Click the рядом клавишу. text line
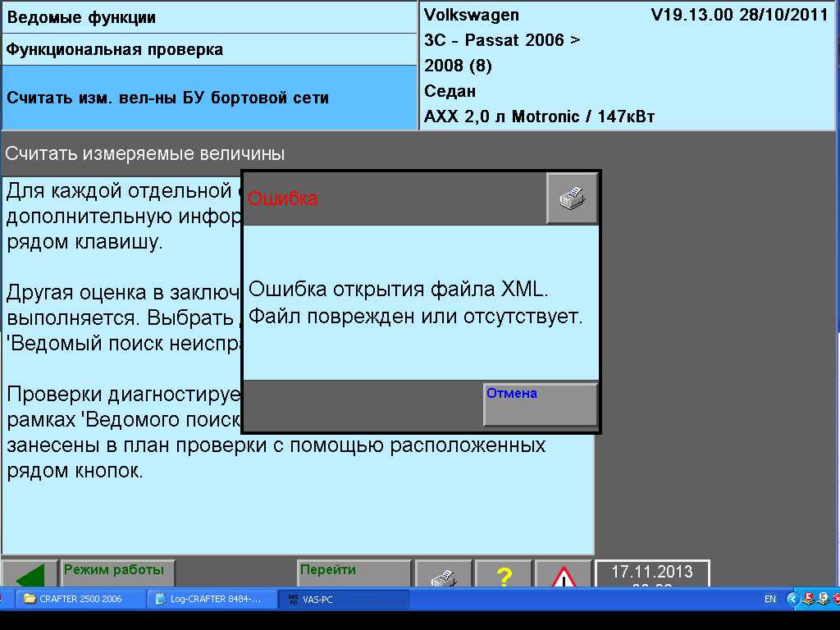 point(84,242)
